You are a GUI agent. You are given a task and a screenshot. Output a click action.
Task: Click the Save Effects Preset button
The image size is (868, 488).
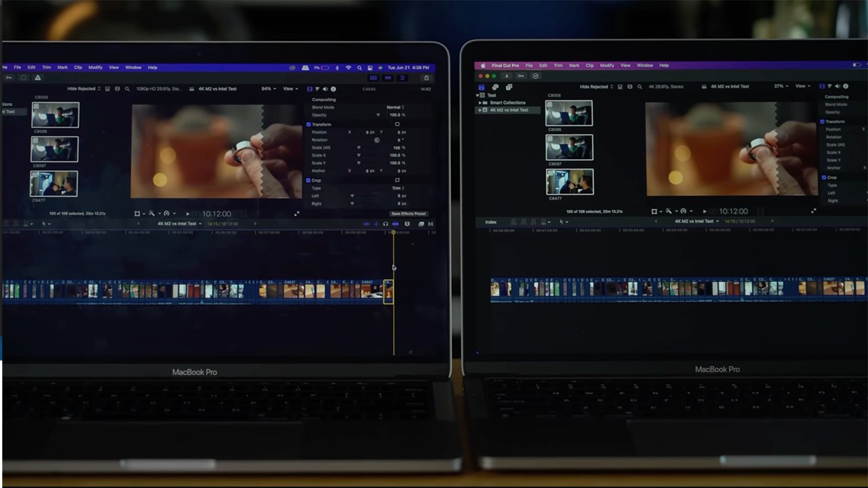(x=408, y=213)
